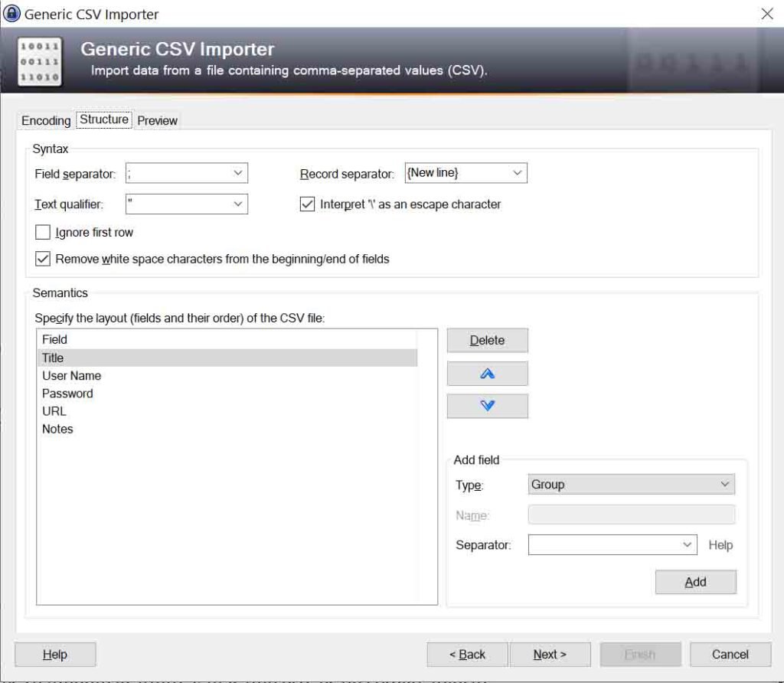Open the Help link beside Separator

[x=720, y=545]
